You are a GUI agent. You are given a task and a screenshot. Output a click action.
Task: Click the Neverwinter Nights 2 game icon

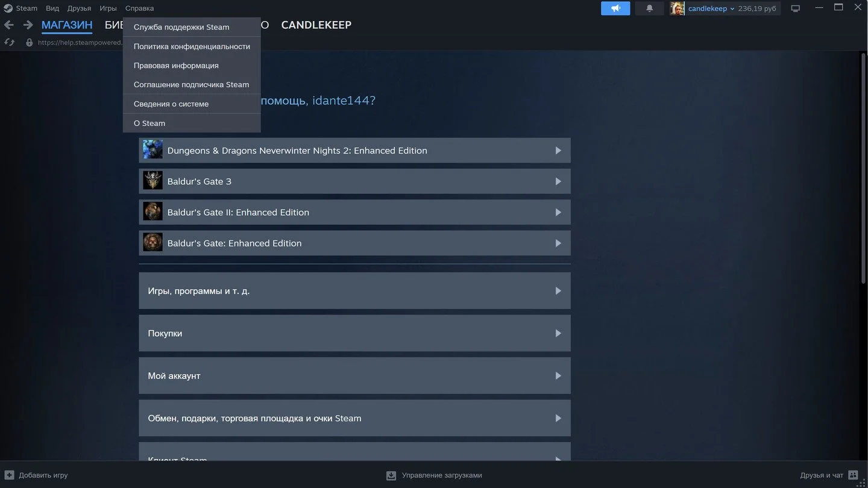coord(153,150)
